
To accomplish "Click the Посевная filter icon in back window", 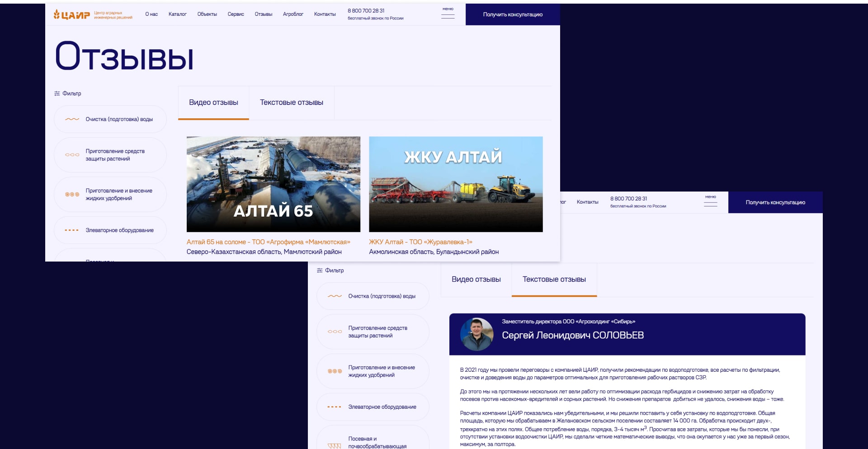I will pos(335,446).
